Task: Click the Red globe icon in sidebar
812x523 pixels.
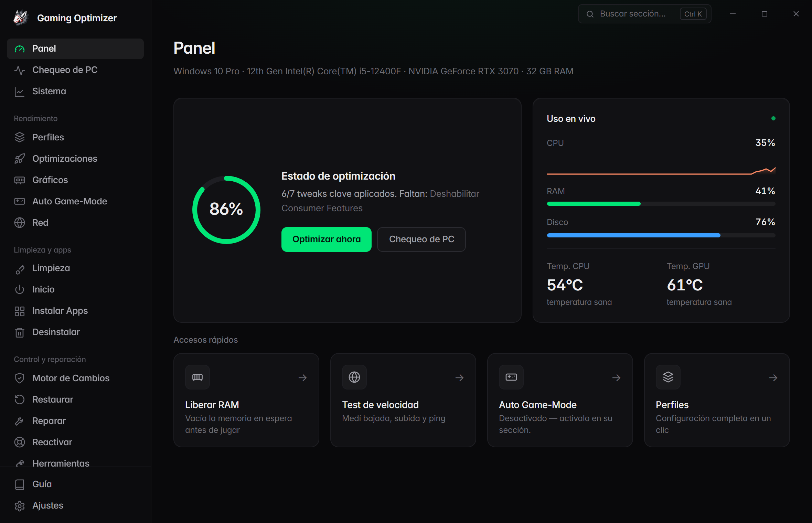Action: coord(20,223)
